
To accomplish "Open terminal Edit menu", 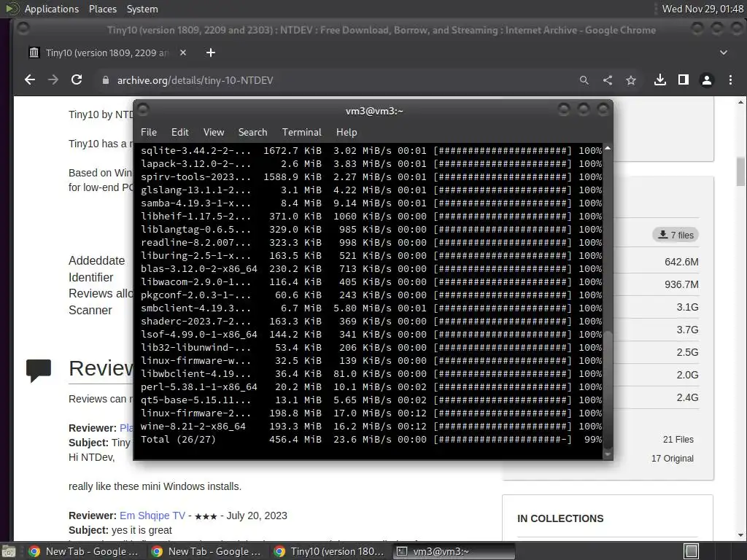I will click(179, 132).
